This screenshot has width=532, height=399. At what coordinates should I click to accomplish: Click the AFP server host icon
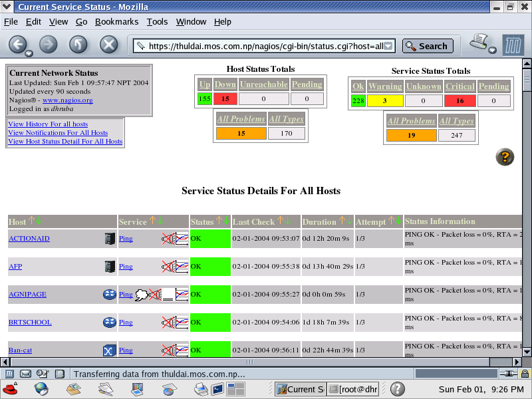click(110, 267)
